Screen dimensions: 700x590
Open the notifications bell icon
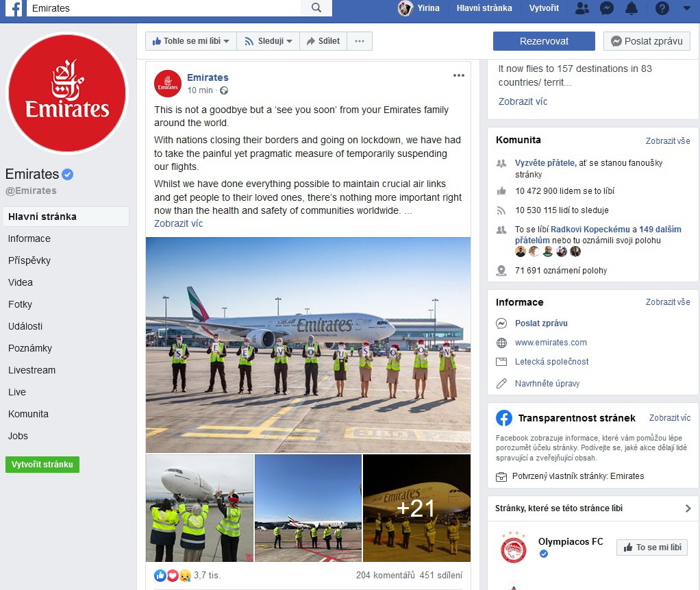[632, 8]
